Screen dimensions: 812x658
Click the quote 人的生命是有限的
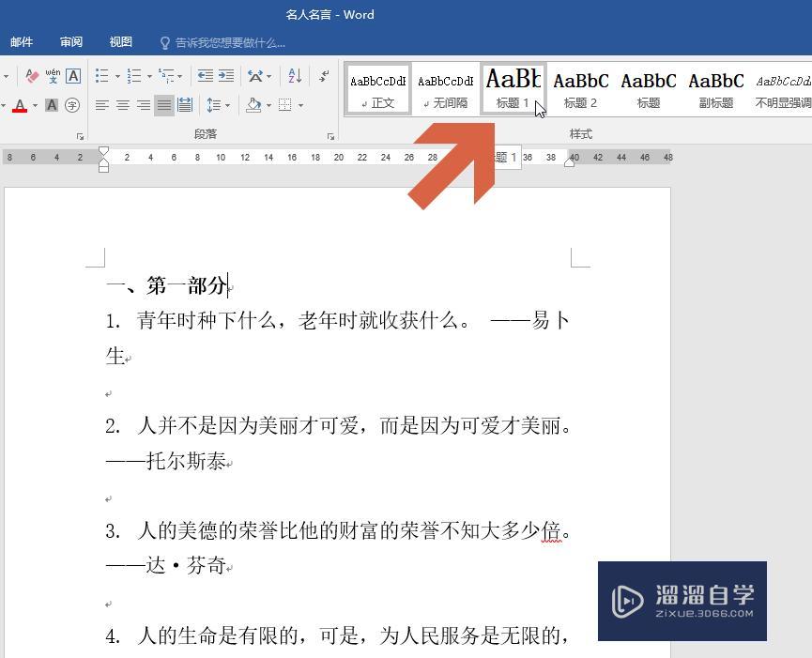tap(218, 635)
